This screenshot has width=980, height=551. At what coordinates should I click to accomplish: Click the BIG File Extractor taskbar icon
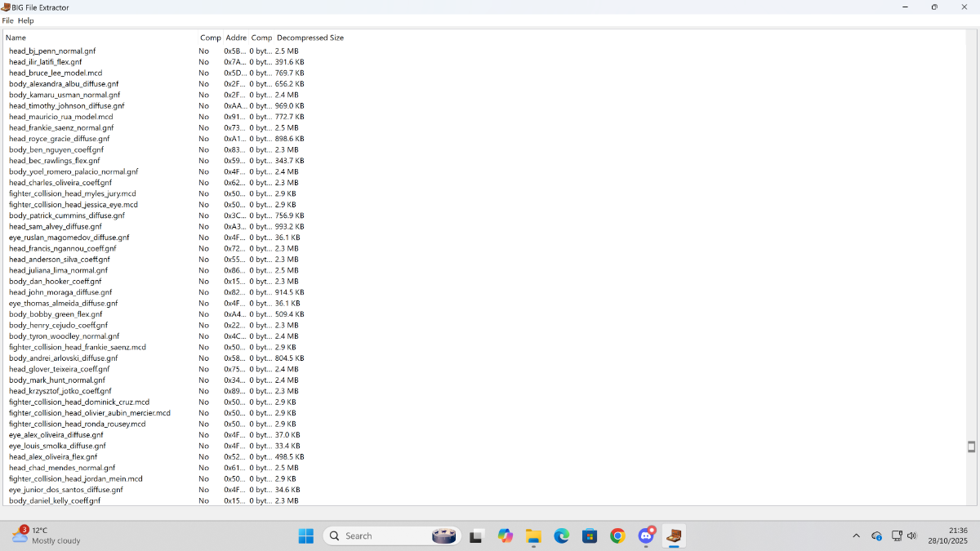point(674,535)
